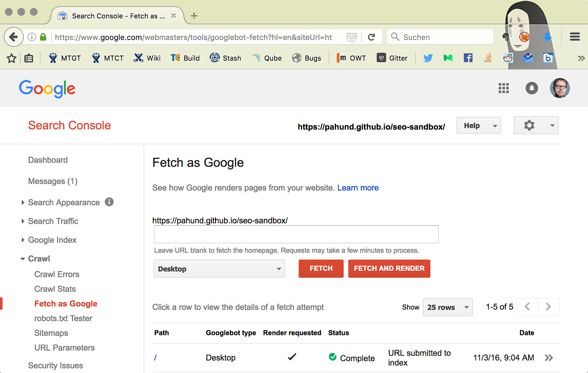The image size is (588, 373).
Task: Open the Facebook bookmark icon
Action: [x=468, y=58]
